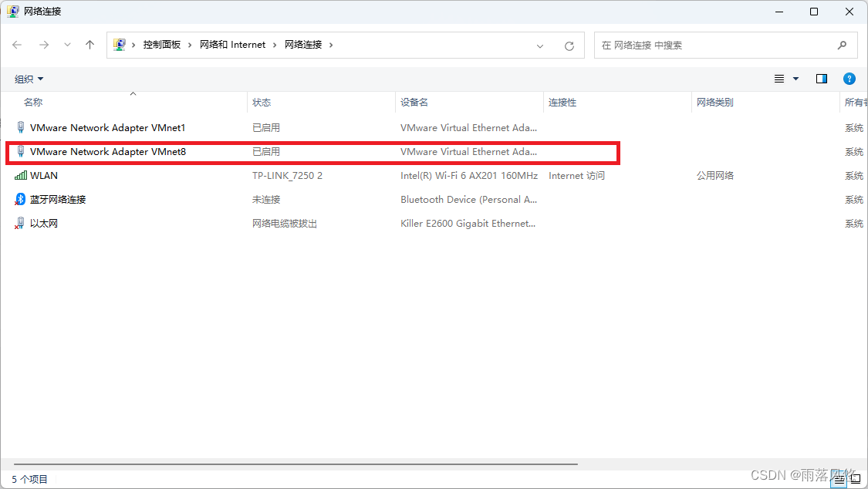This screenshot has height=489, width=868.
Task: Click 已启用 status for VMnet8
Action: 266,152
